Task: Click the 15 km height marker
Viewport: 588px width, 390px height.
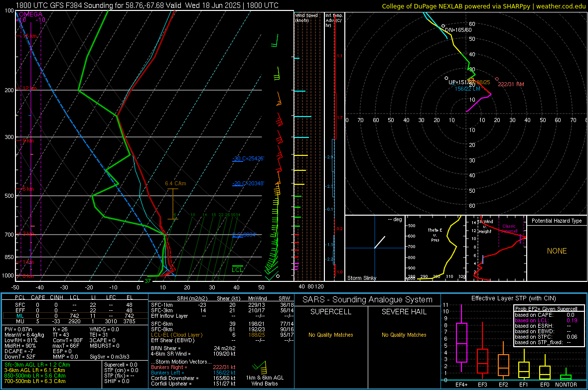Action: (x=29, y=36)
